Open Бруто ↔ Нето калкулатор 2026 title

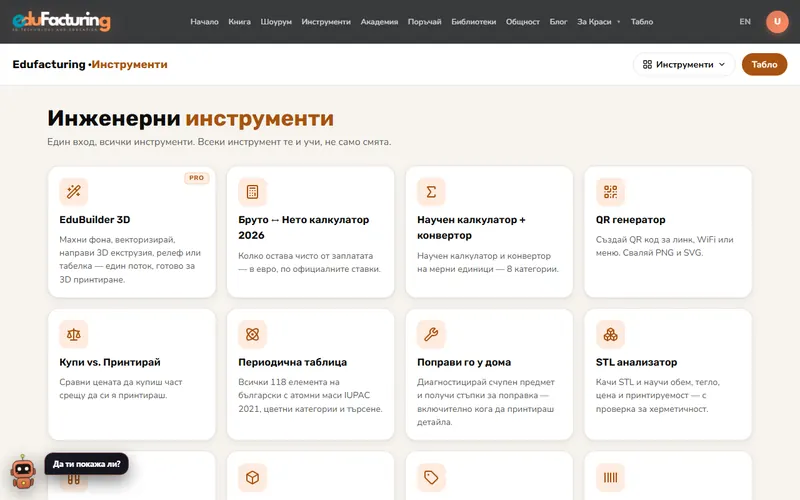[x=304, y=227]
